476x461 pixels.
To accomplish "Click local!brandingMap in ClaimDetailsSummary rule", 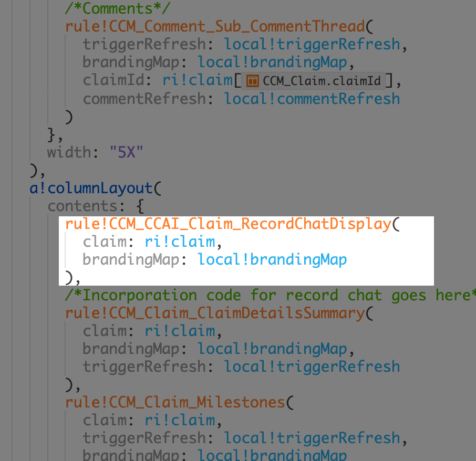I will 272,349.
